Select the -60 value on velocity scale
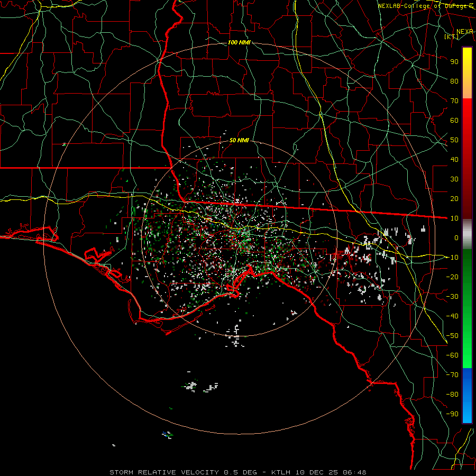 click(x=452, y=355)
